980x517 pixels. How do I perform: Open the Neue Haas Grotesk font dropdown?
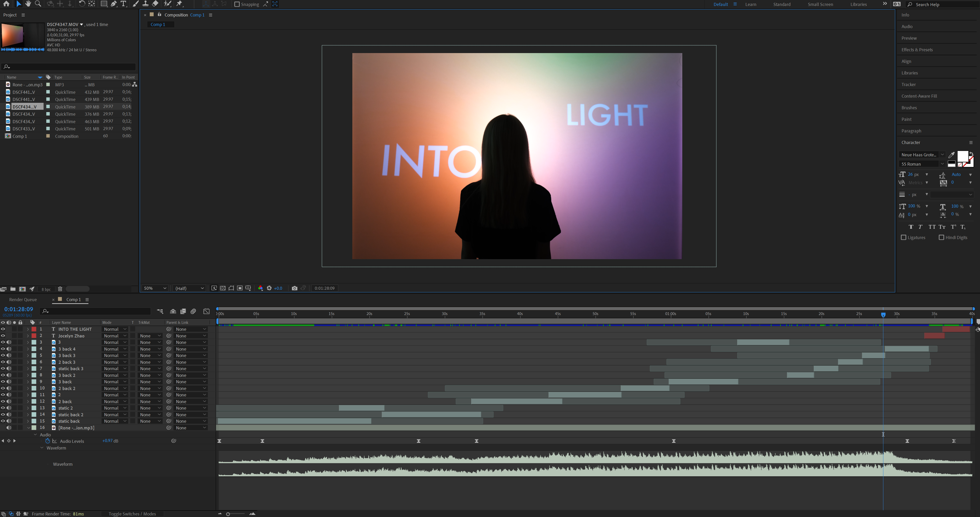point(942,155)
